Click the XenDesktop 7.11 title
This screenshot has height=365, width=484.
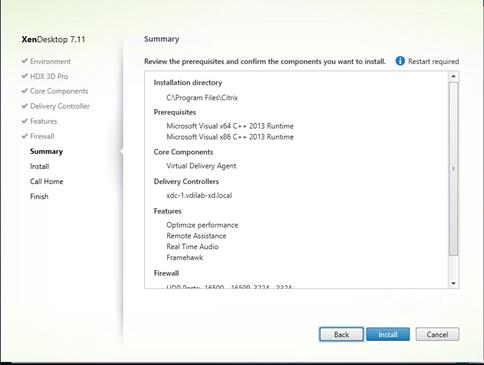click(53, 39)
